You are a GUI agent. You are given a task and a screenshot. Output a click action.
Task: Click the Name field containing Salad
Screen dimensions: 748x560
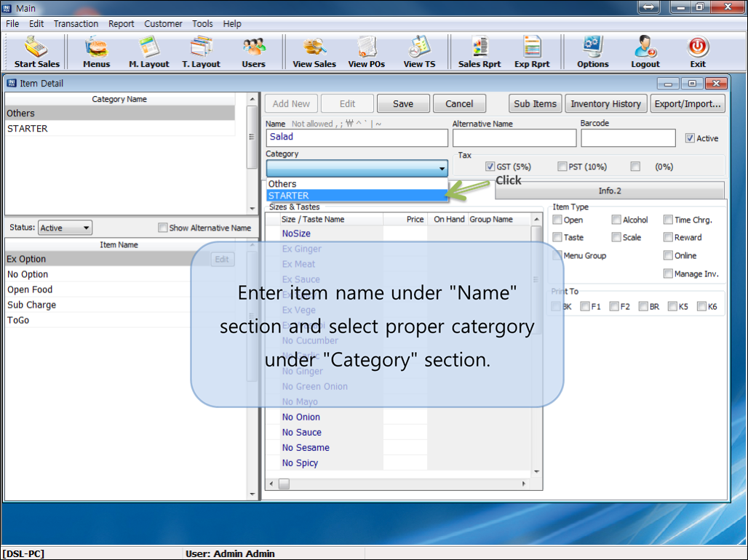357,137
